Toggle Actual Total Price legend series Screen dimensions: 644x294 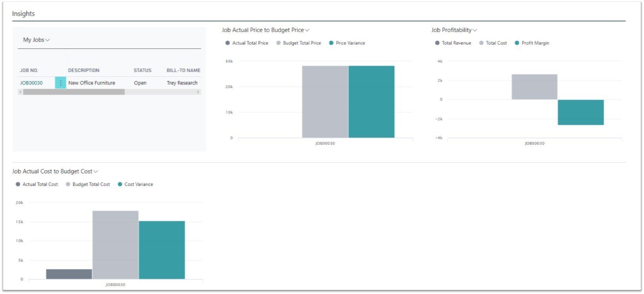point(247,43)
